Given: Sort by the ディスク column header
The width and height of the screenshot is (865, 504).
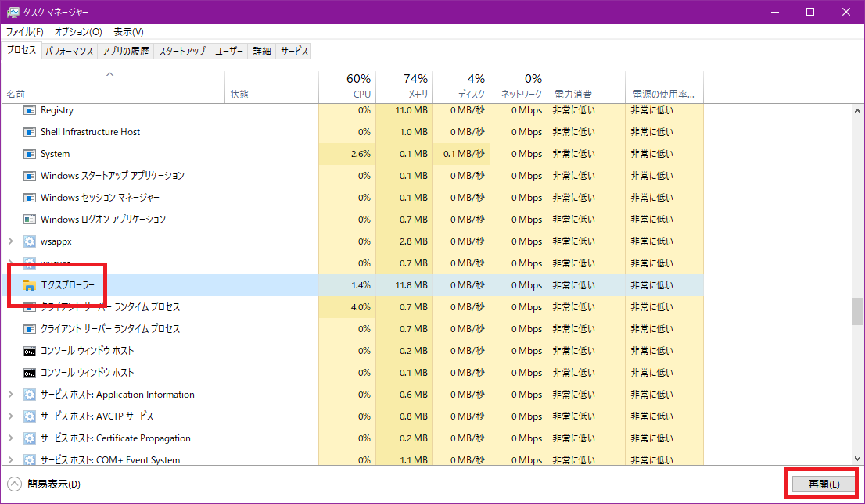Looking at the screenshot, I should tap(461, 87).
